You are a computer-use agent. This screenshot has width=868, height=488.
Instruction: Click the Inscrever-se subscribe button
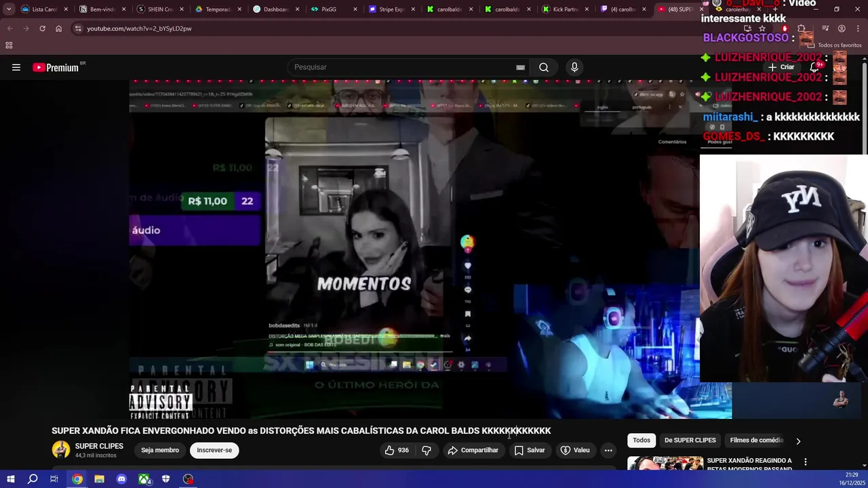[x=214, y=450]
